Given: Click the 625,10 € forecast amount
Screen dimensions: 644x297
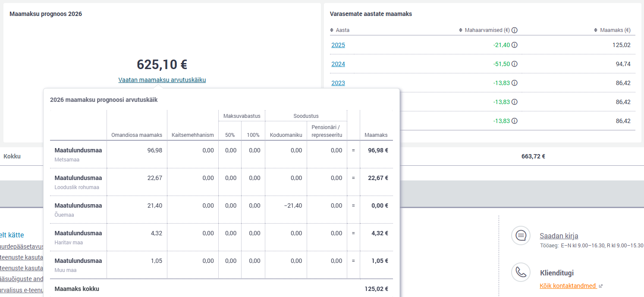Looking at the screenshot, I should coord(162,64).
